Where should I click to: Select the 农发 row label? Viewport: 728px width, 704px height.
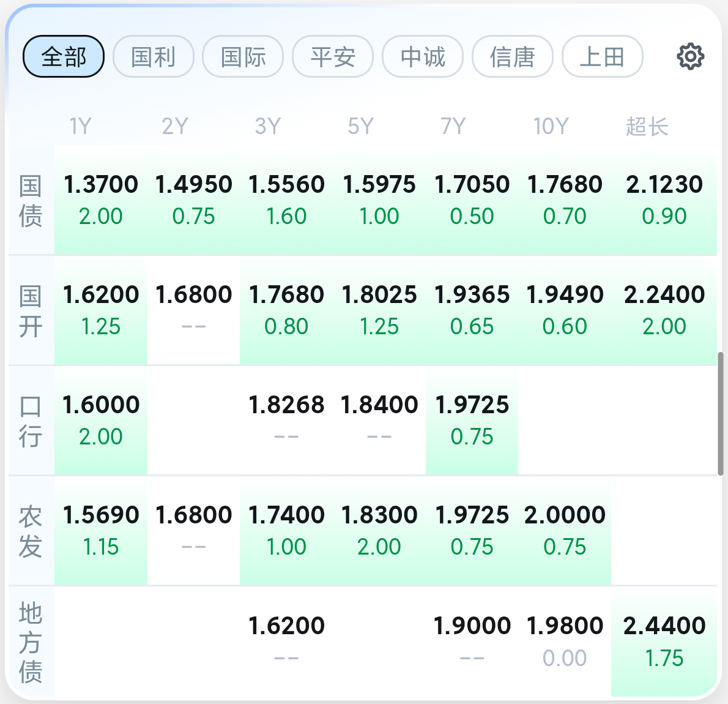pos(31,531)
